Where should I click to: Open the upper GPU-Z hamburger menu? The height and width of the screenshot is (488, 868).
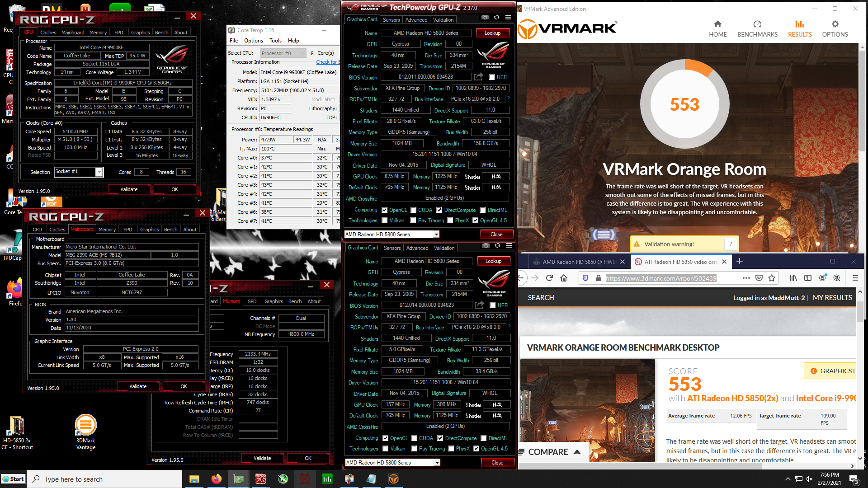(x=508, y=18)
